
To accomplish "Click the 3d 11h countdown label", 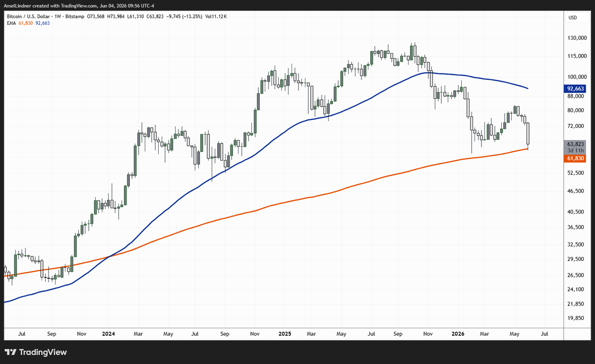I will (577, 150).
